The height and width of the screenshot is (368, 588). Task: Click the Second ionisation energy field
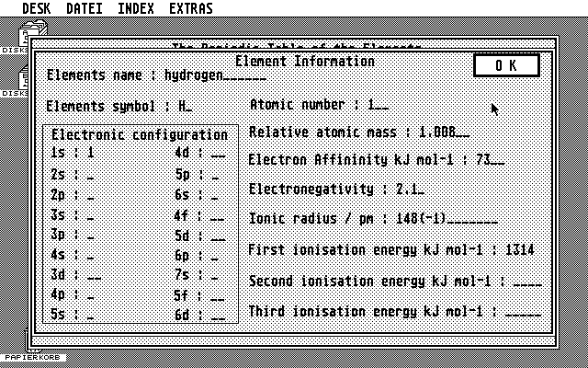[x=526, y=282]
